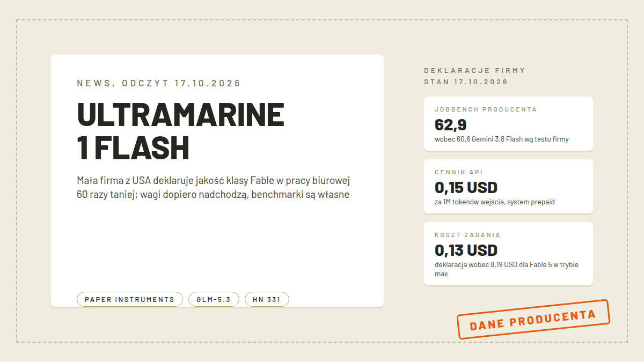644x362 pixels.
Task: Click the NEWS, ODCZYT 17.10.2026 label
Action: coord(159,83)
